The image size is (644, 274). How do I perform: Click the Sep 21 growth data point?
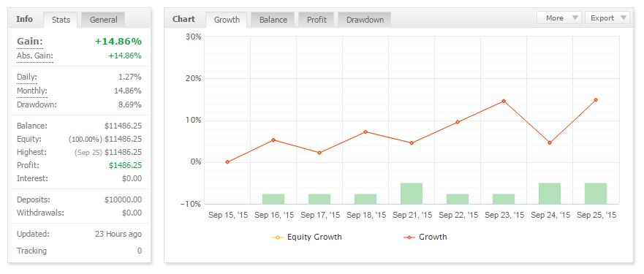[412, 143]
